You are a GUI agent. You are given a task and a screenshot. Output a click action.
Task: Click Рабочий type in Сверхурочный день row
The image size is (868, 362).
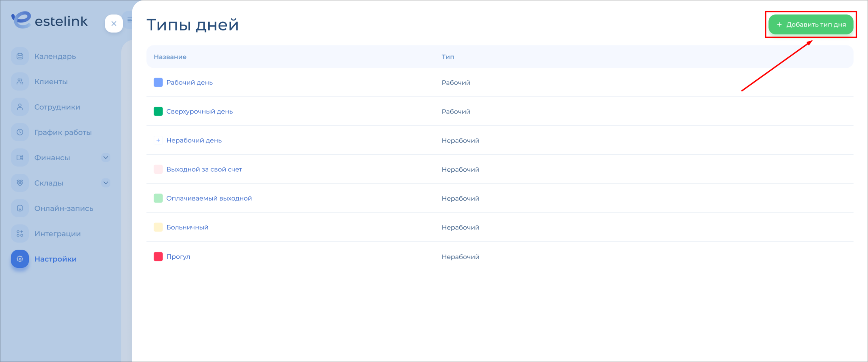tap(456, 111)
